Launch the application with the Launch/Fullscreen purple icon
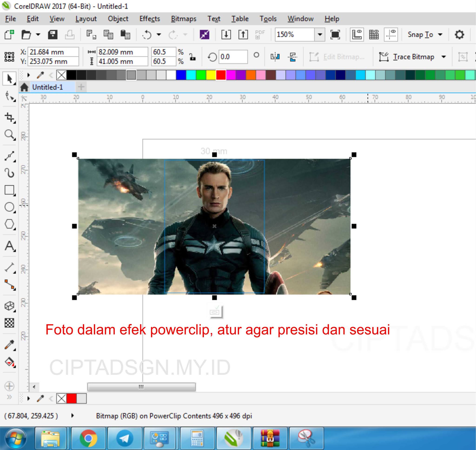The image size is (476, 450). click(205, 34)
